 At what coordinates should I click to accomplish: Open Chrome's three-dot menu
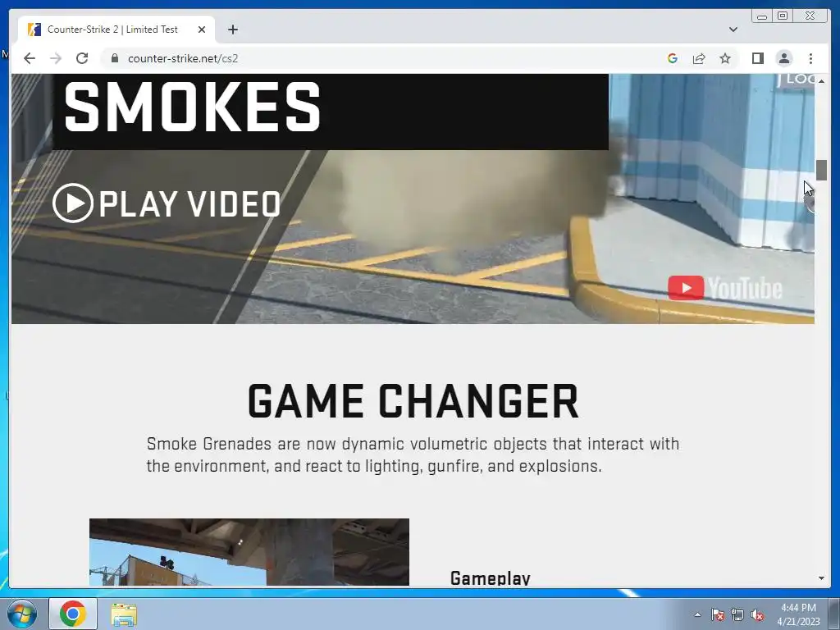point(810,58)
